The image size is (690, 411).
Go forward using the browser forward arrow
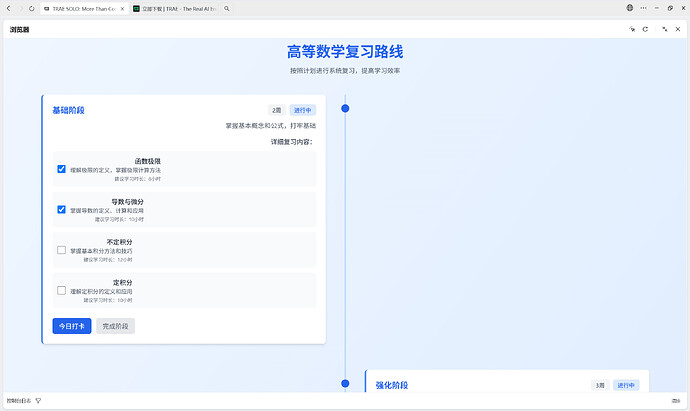(x=20, y=8)
